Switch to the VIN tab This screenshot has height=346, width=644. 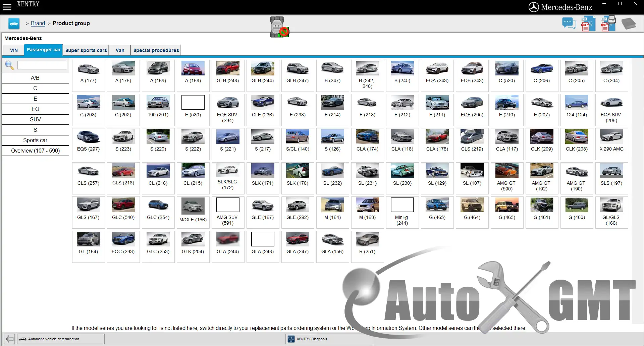coord(14,50)
